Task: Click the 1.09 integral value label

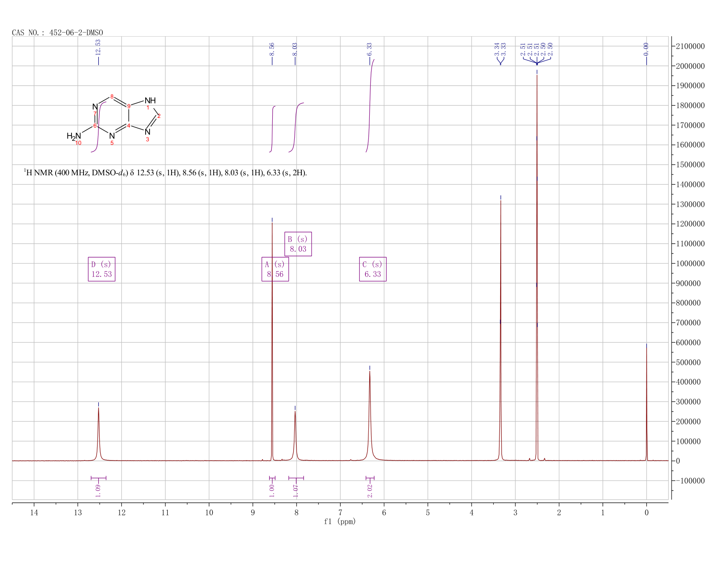Action: pyautogui.click(x=98, y=491)
